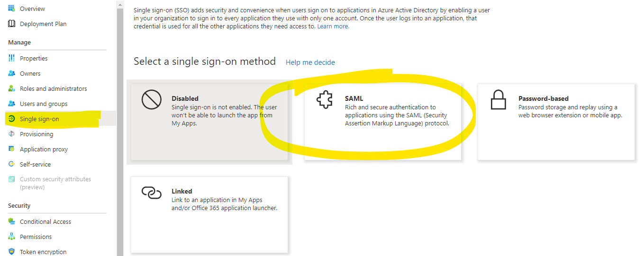Click the Roles and administrators icon
Viewport: 644px width, 256px height.
(11, 88)
